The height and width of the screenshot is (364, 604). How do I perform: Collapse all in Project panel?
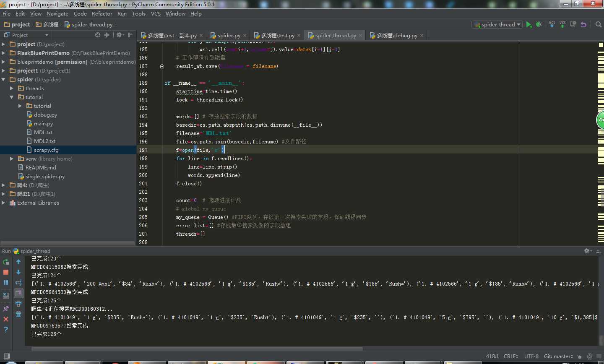[107, 35]
